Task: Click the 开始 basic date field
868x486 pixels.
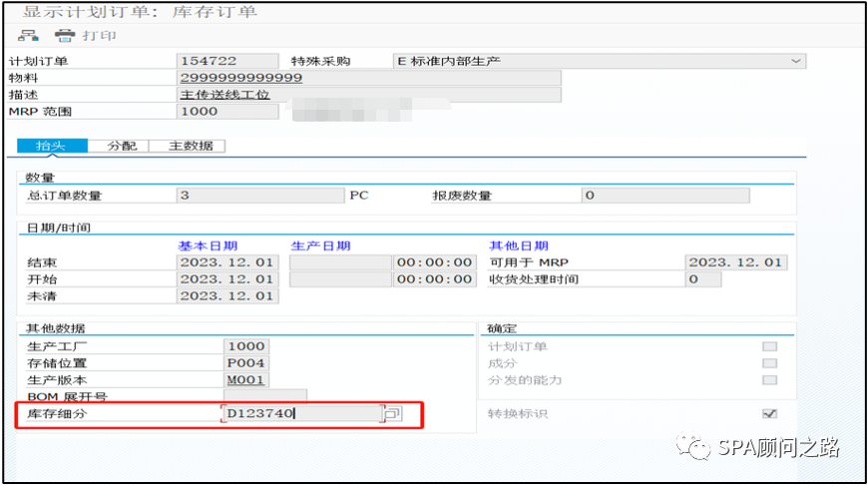Action: click(227, 279)
